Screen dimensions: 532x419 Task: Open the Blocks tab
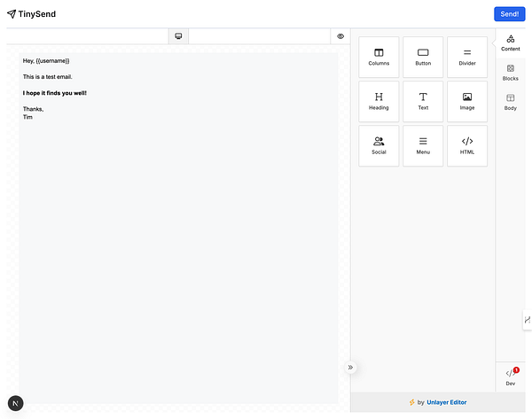pyautogui.click(x=511, y=73)
